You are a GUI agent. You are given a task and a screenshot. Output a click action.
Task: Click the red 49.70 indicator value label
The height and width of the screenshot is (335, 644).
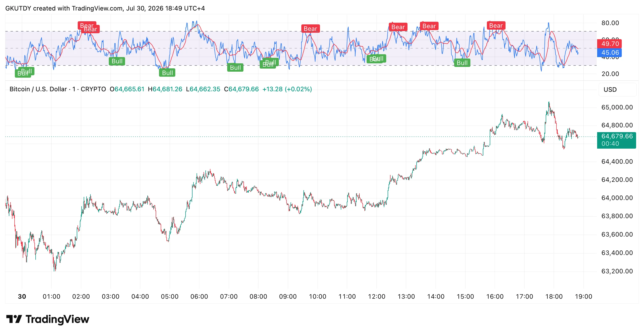609,44
